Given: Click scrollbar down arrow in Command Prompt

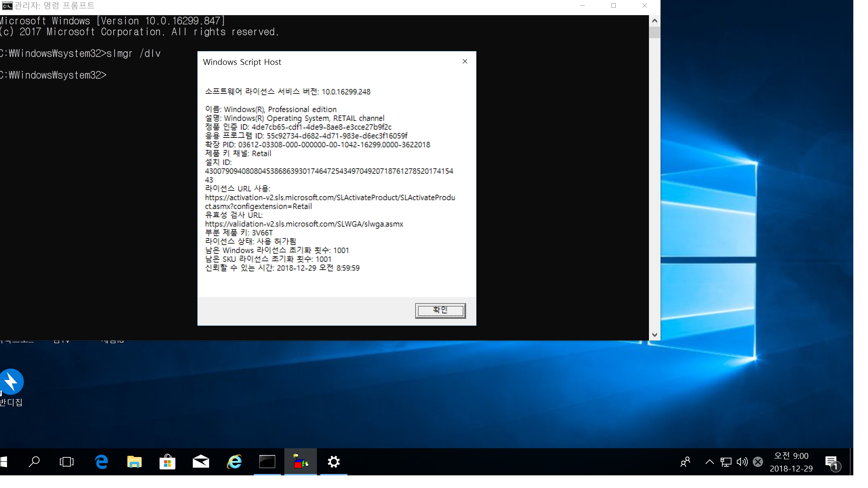Looking at the screenshot, I should (654, 334).
